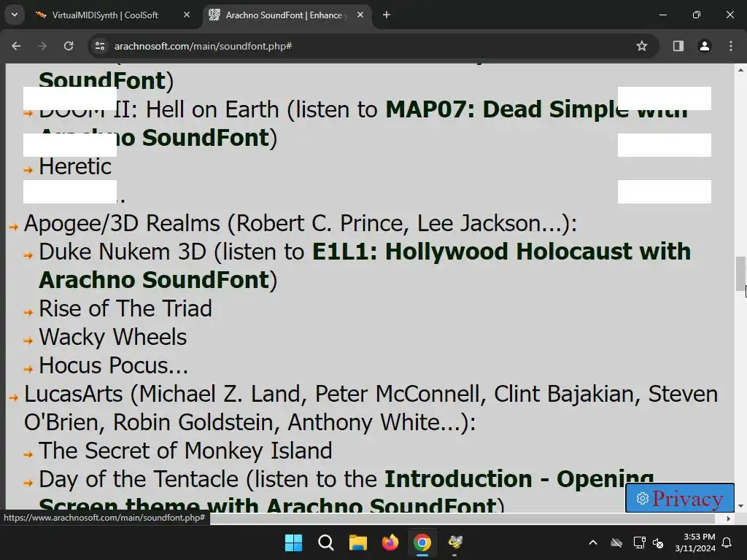Close the Arachno SoundFont tab
This screenshot has width=747, height=560.
point(360,15)
